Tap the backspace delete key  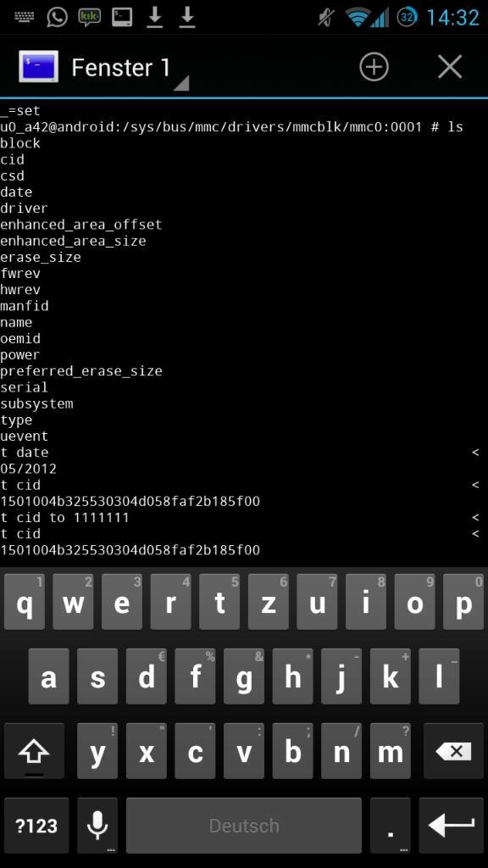453,751
